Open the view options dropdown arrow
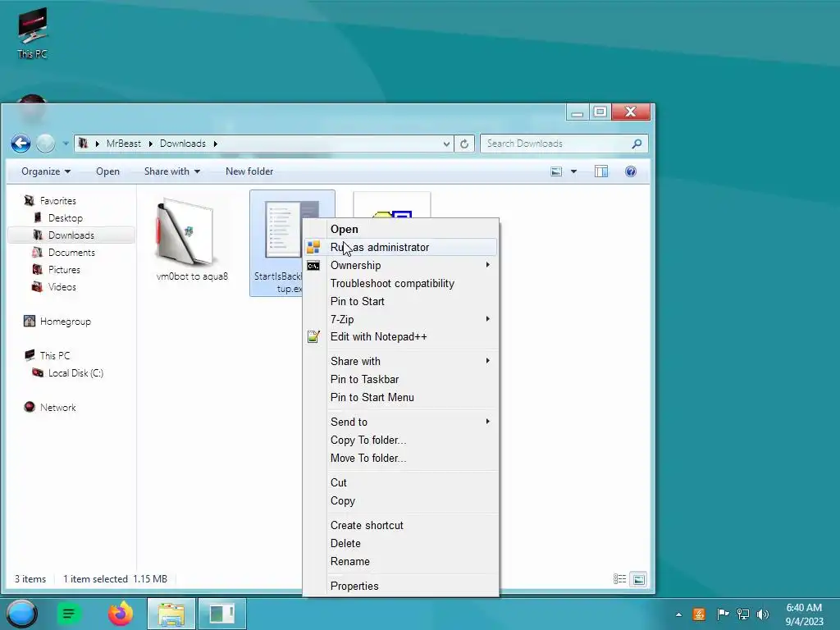Viewport: 840px width, 630px height. [x=573, y=171]
